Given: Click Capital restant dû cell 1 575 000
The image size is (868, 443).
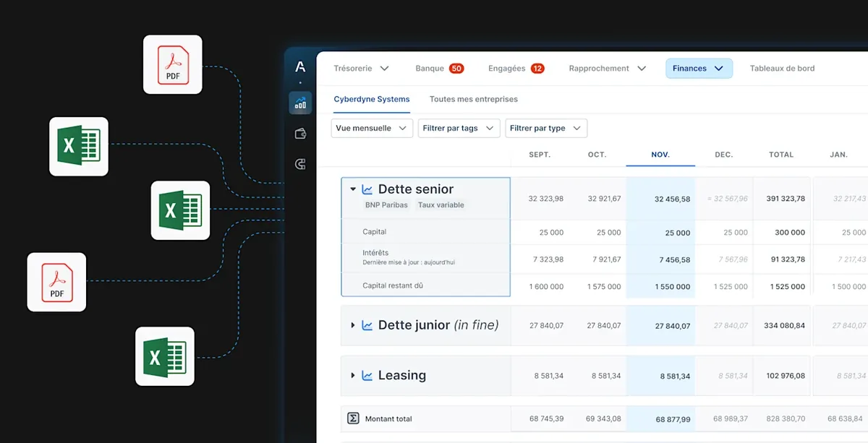Looking at the screenshot, I should (604, 287).
